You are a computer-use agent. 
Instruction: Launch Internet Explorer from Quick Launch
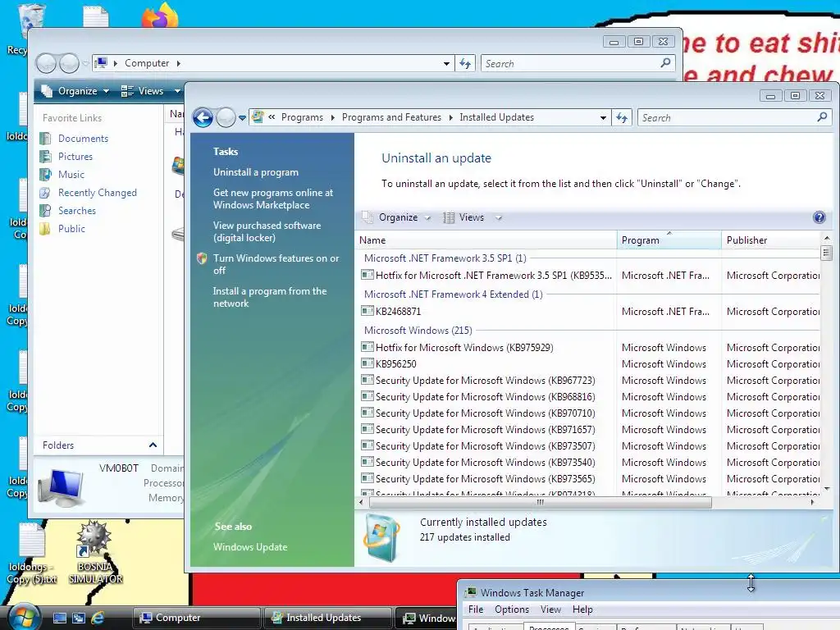coord(98,618)
